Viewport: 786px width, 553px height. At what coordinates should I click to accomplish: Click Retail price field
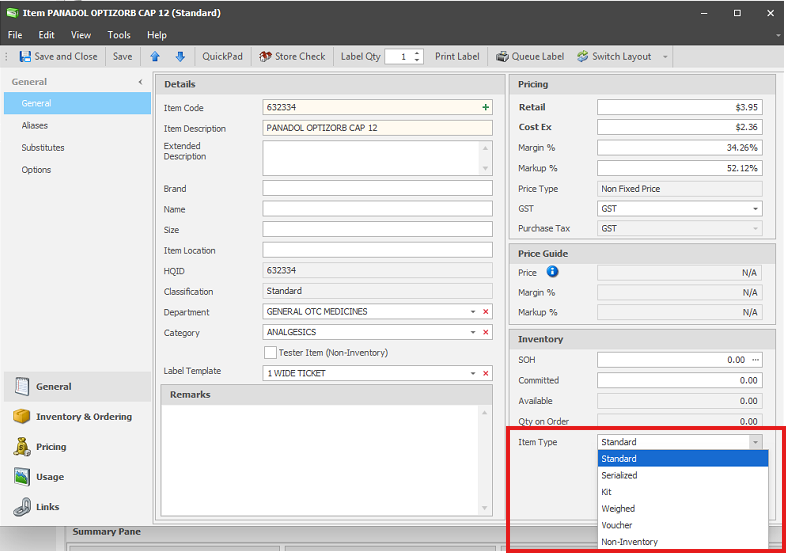click(680, 107)
